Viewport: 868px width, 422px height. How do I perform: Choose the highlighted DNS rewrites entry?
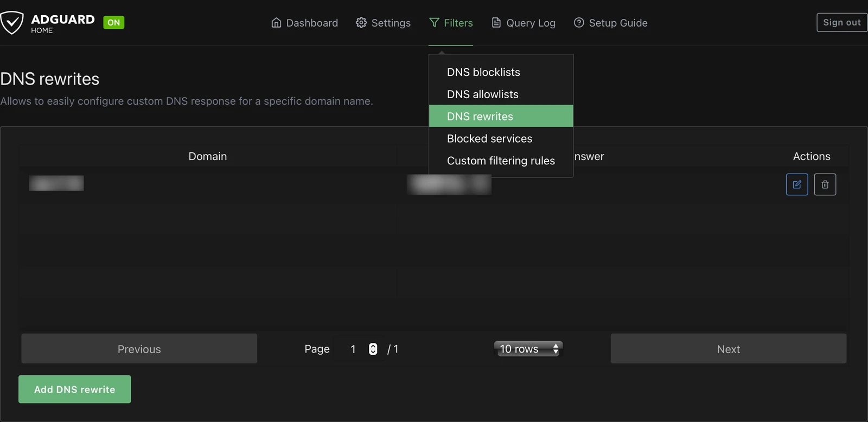point(501,116)
